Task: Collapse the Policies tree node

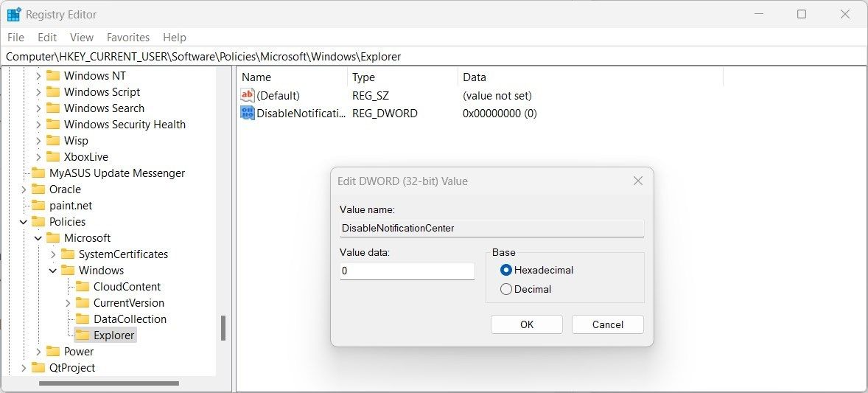Action: click(x=24, y=222)
